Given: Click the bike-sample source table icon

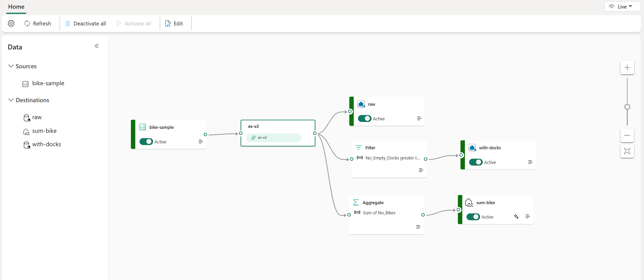Looking at the screenshot, I should [26, 83].
